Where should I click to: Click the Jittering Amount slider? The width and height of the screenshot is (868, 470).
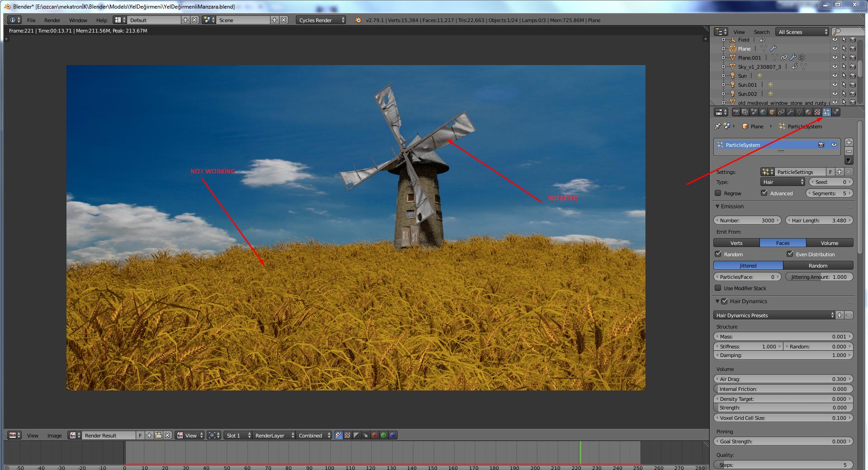(819, 277)
